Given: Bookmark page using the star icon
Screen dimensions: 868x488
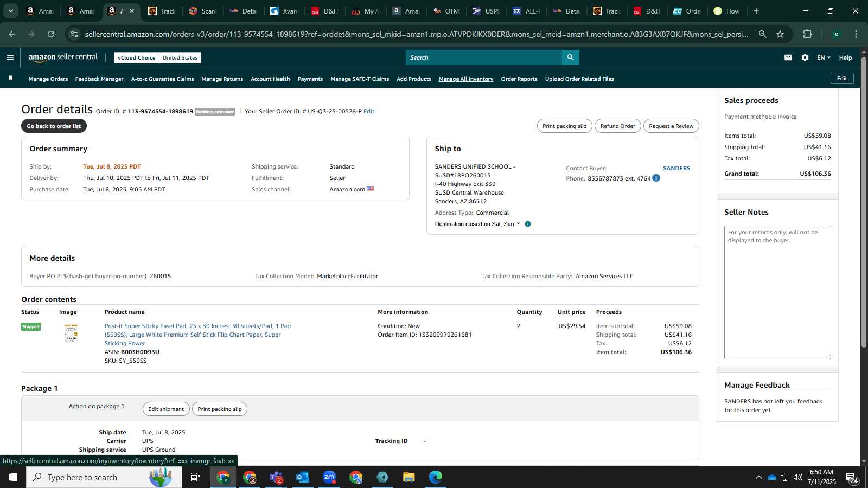Looking at the screenshot, I should (x=780, y=34).
